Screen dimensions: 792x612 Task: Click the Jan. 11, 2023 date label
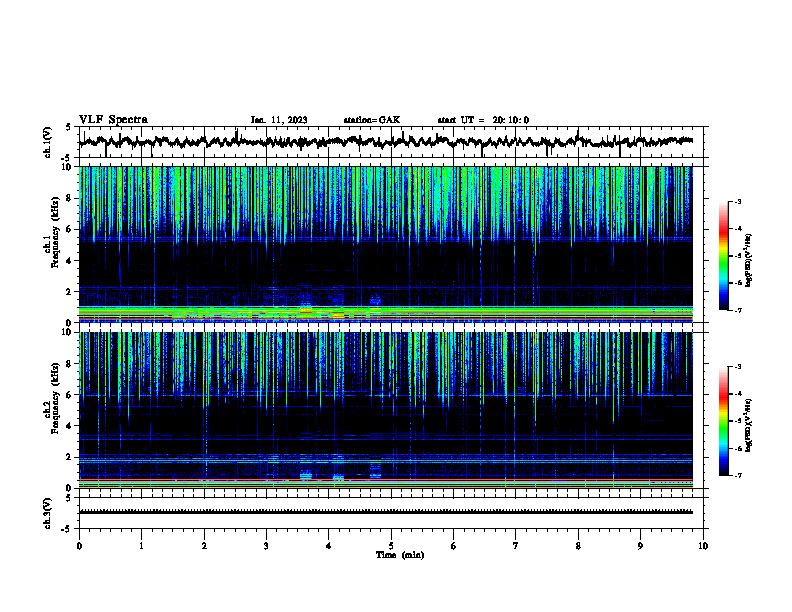tap(279, 120)
